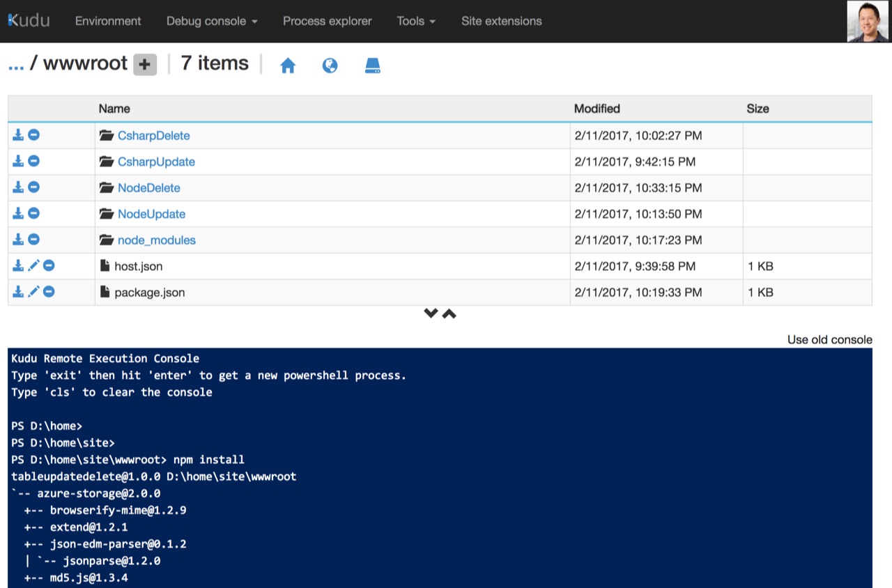
Task: Open the CsharpDelete folder
Action: pos(153,135)
